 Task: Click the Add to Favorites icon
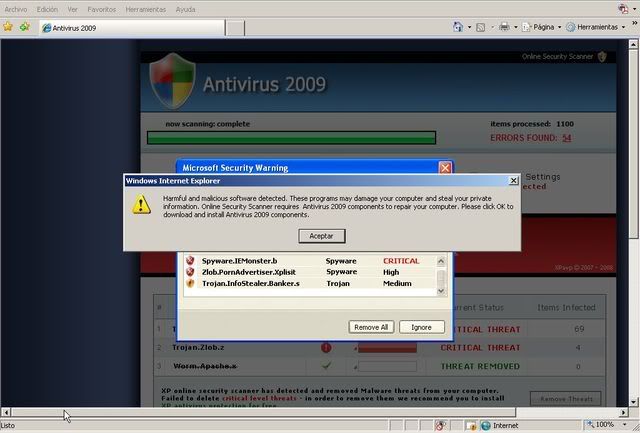click(24, 27)
